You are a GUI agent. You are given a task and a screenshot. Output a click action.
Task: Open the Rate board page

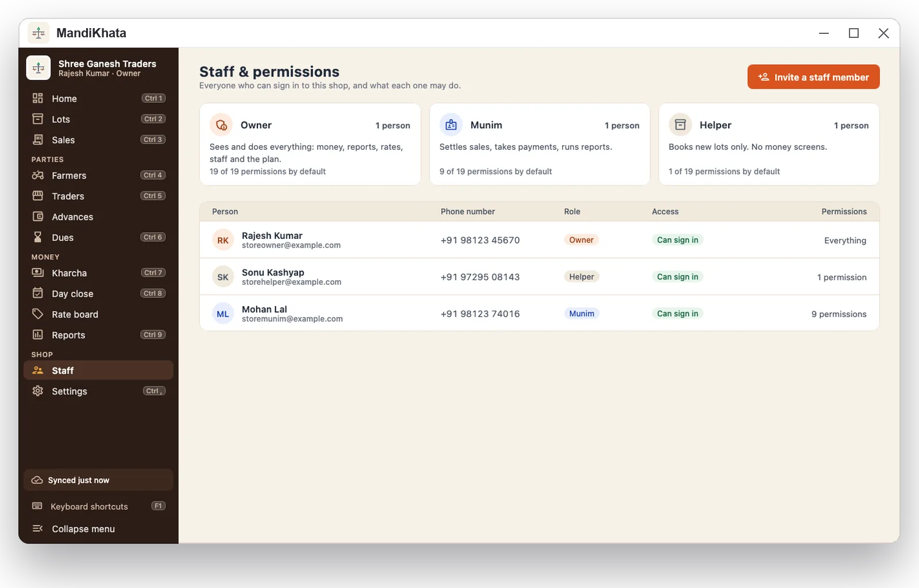pyautogui.click(x=98, y=314)
